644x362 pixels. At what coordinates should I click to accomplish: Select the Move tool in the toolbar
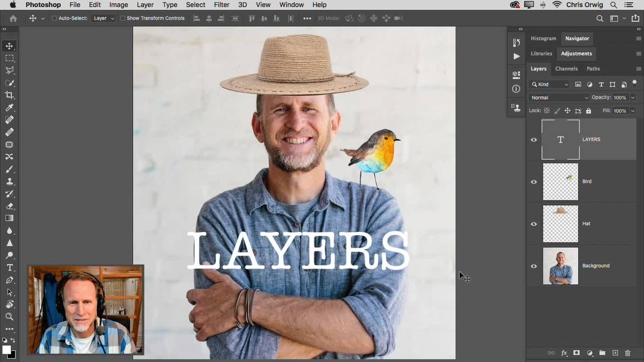[x=10, y=46]
